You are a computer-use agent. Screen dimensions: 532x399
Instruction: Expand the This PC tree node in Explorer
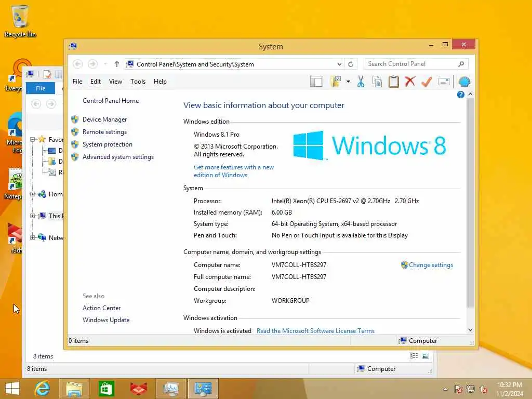tap(33, 216)
